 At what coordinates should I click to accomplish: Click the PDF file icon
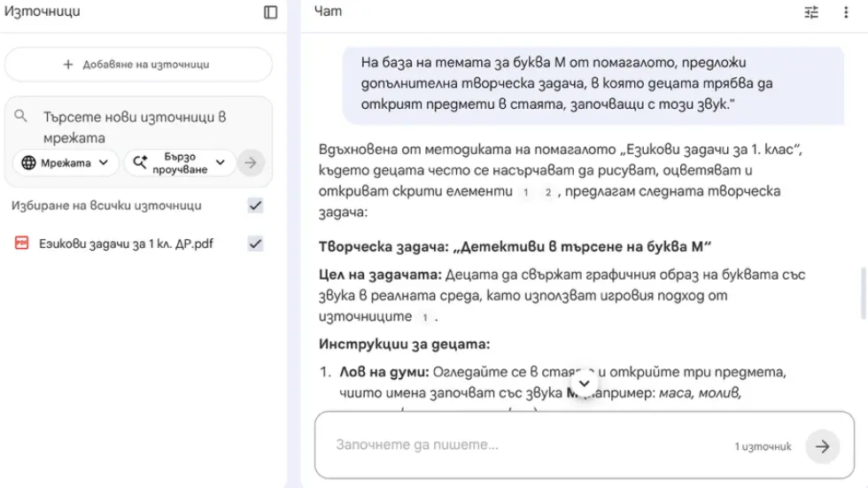click(22, 244)
